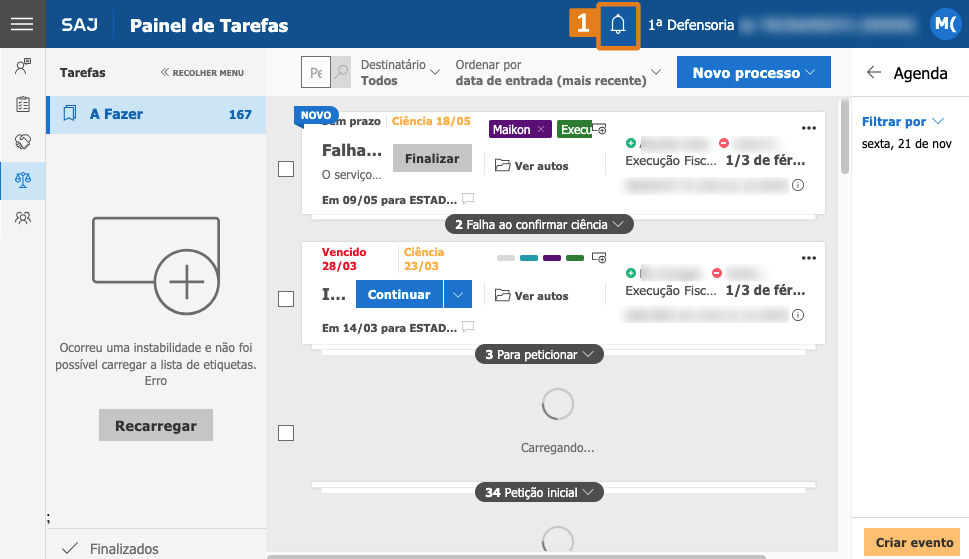Click add-tag icon next to Execu tag
The image size is (969, 559).
(x=599, y=129)
